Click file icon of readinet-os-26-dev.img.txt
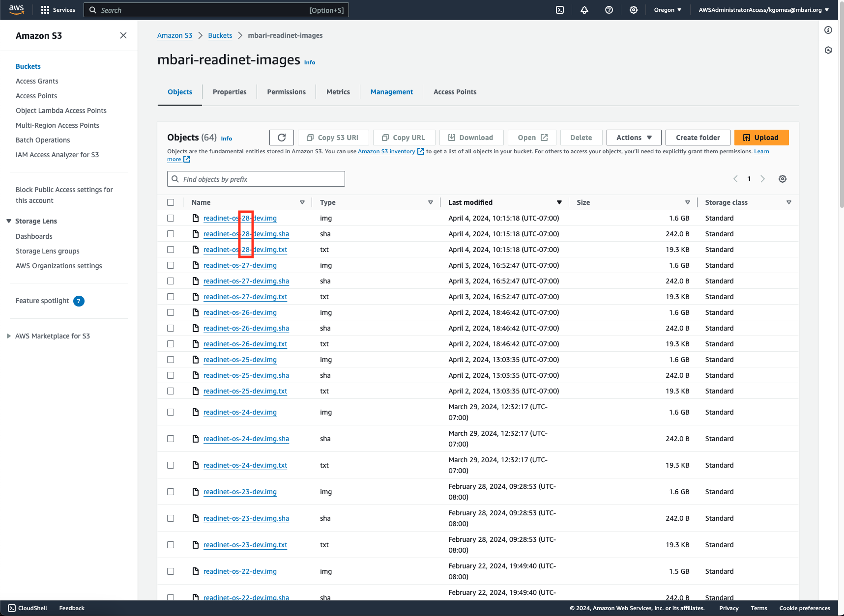Viewport: 844px width, 616px height. coord(196,344)
